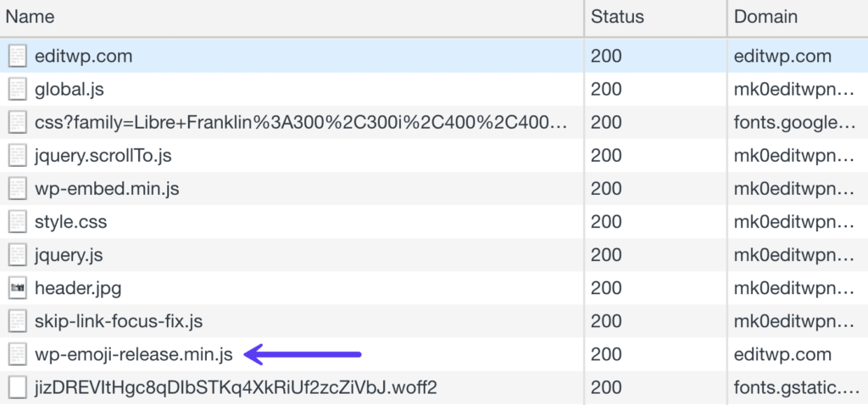Click the file icon beside wp-embed.min.js

pos(18,189)
